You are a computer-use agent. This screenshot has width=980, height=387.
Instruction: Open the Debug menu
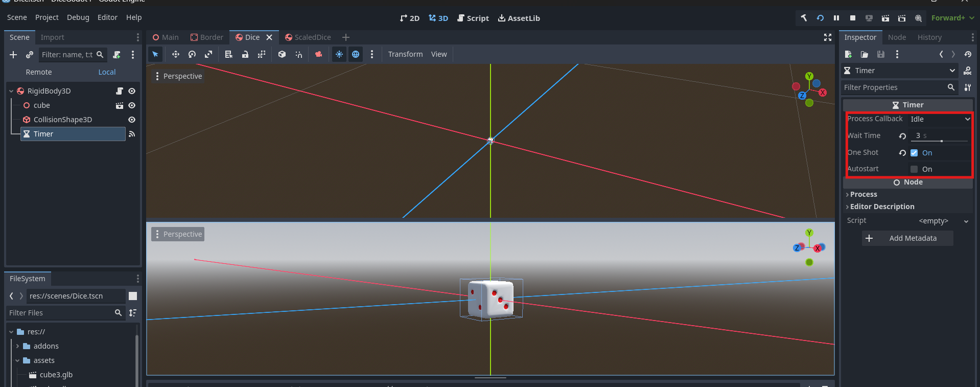[78, 17]
